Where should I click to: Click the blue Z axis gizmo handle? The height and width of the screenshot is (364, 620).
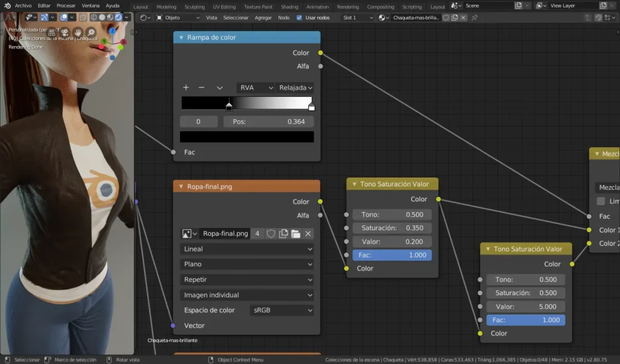coord(113,31)
